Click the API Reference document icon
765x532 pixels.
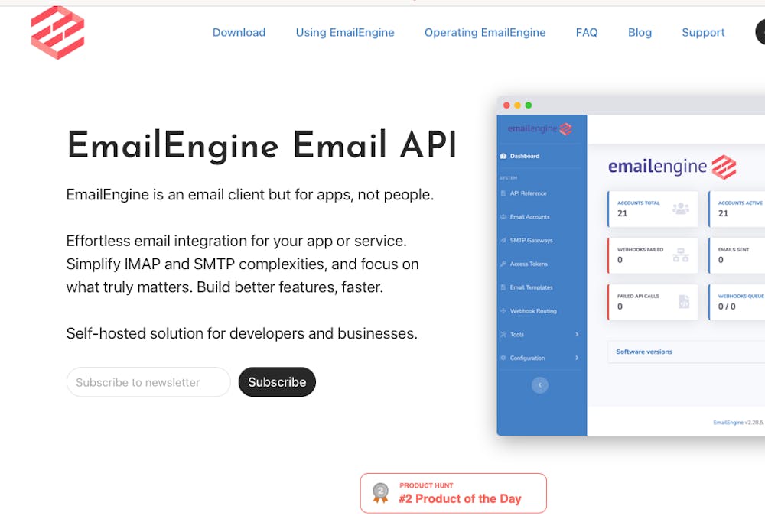click(x=503, y=193)
